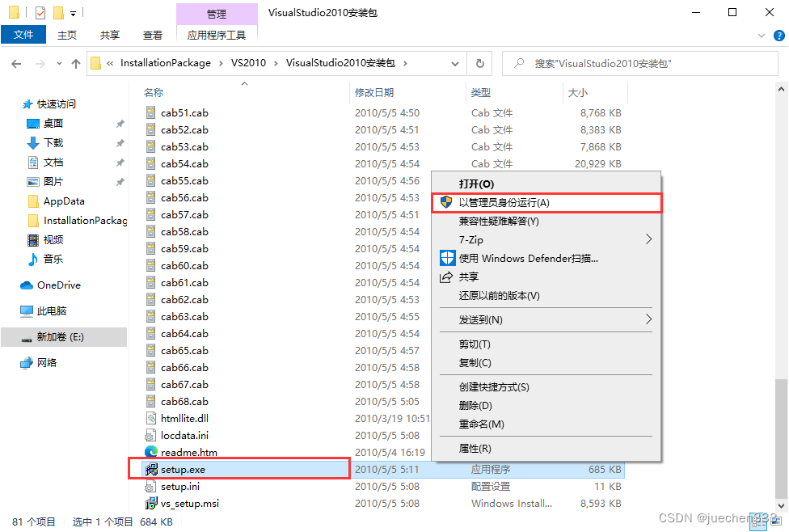The image size is (789, 532).
Task: Open address bar history dropdown
Action: [455, 63]
